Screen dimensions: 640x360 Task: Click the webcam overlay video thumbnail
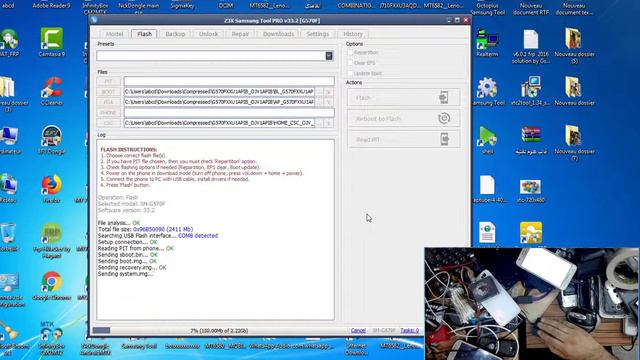[x=532, y=304]
